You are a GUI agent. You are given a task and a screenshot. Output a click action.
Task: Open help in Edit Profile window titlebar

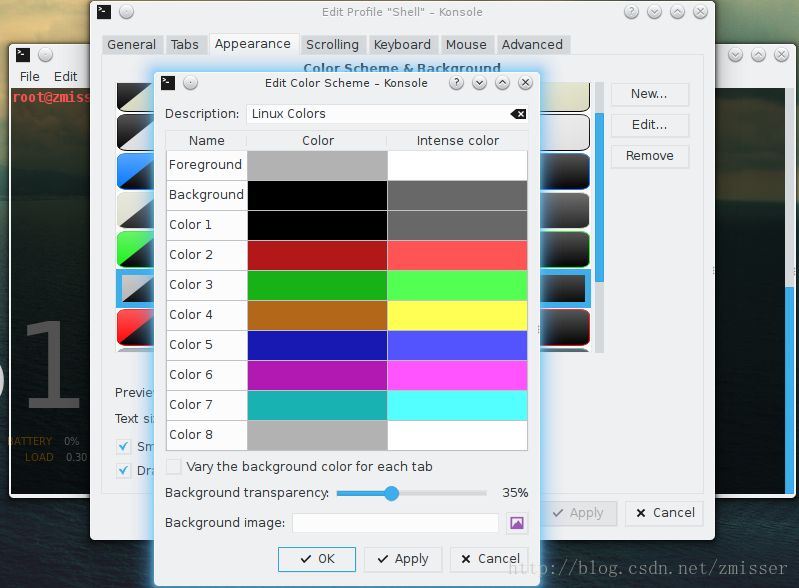tap(631, 12)
